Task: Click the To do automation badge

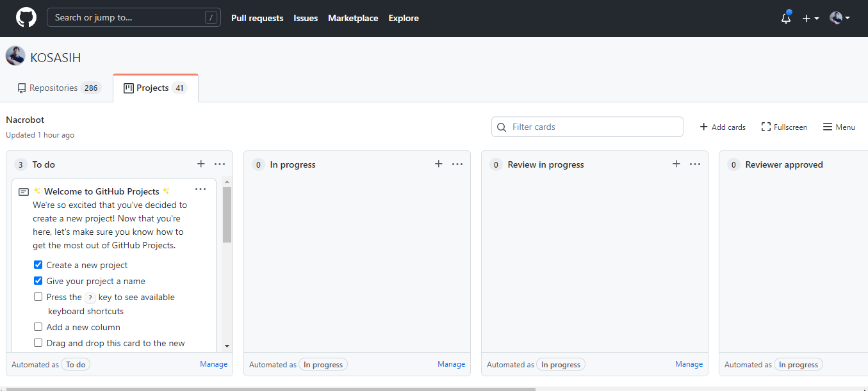Action: point(76,365)
